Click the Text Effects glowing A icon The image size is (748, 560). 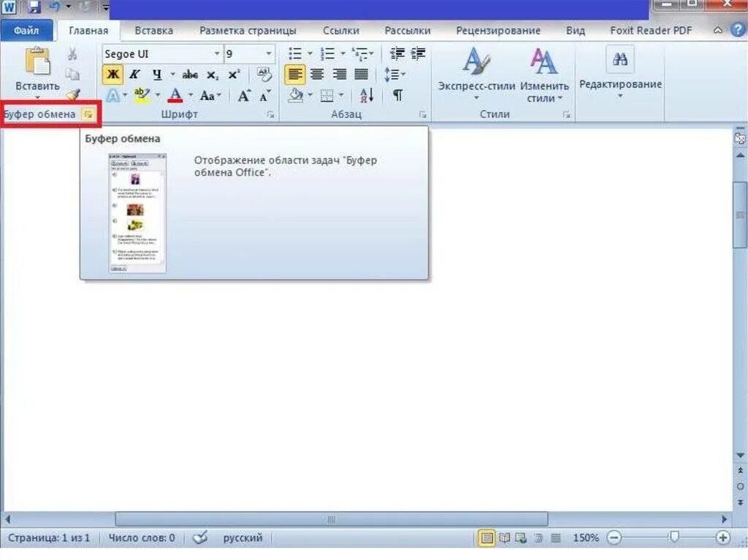pyautogui.click(x=112, y=96)
